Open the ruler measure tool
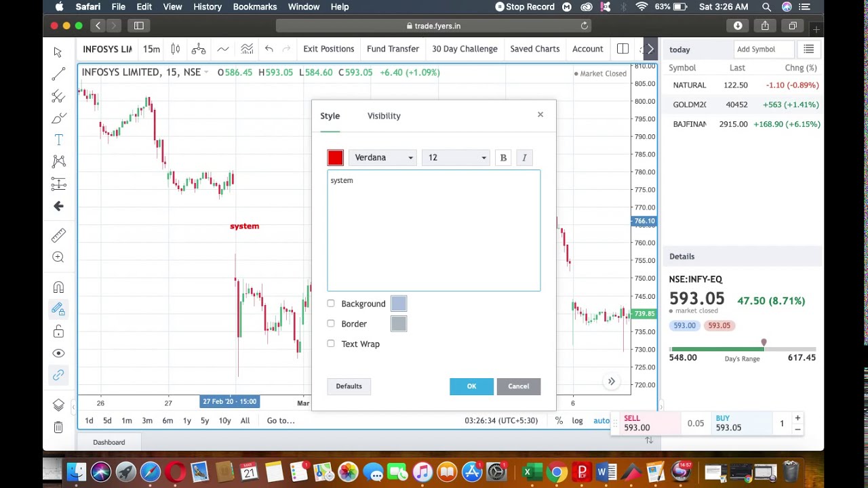This screenshot has width=868, height=488. pyautogui.click(x=58, y=235)
